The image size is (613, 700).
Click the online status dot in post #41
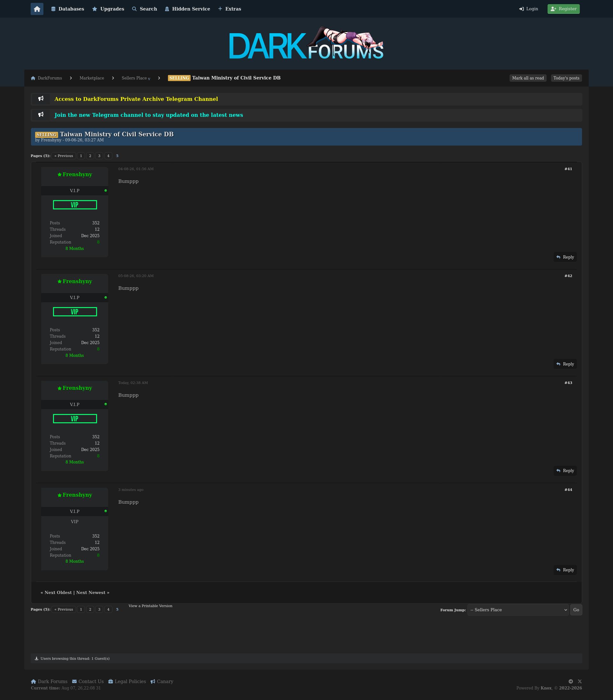click(x=106, y=191)
